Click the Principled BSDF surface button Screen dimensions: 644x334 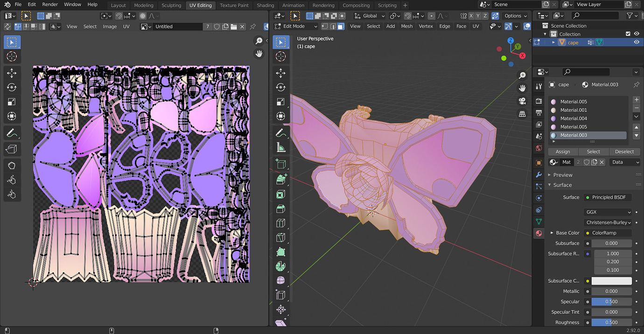[608, 197]
